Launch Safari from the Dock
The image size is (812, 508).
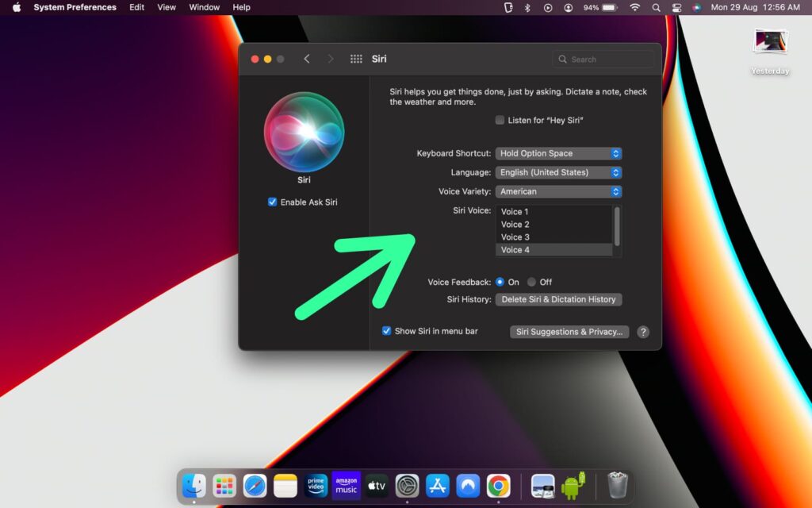coord(255,486)
